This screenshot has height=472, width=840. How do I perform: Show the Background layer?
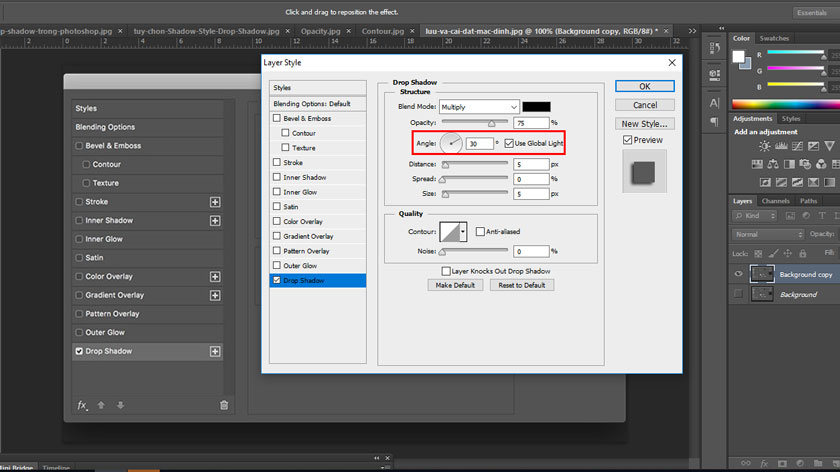pyautogui.click(x=738, y=294)
